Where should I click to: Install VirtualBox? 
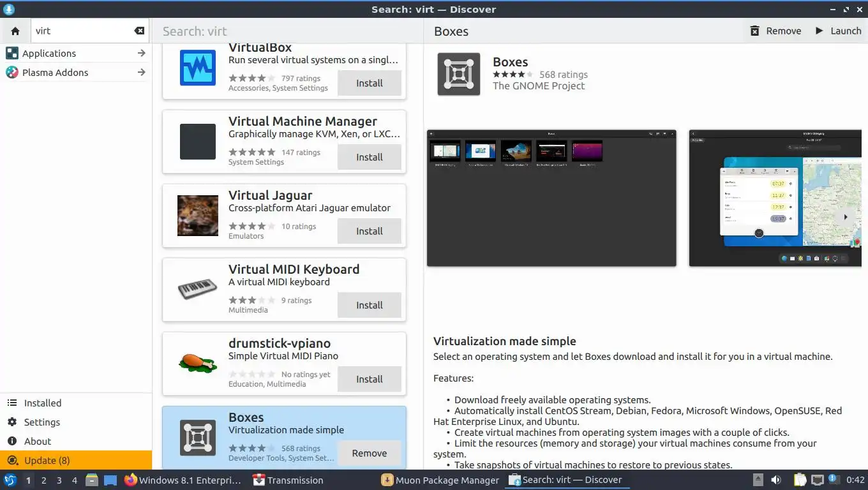(370, 83)
